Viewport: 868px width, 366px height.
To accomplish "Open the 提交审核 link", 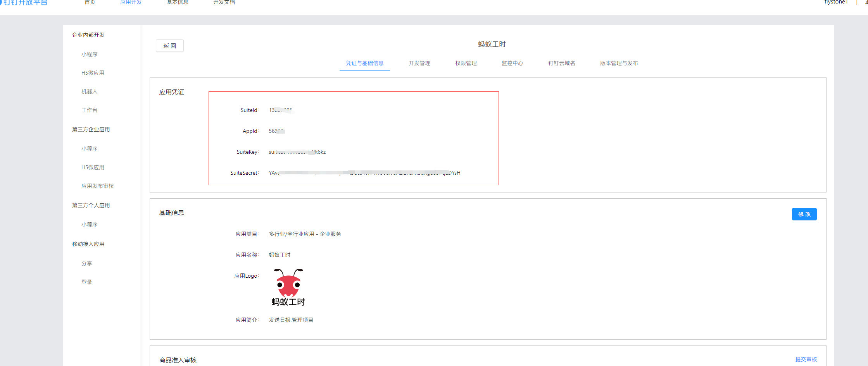I will pos(806,359).
